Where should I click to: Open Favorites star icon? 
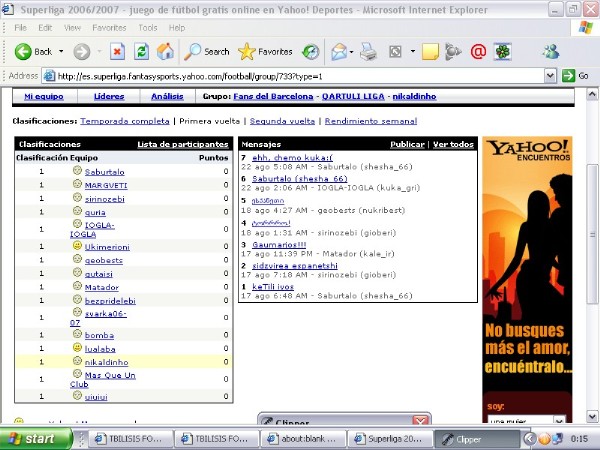(x=246, y=51)
